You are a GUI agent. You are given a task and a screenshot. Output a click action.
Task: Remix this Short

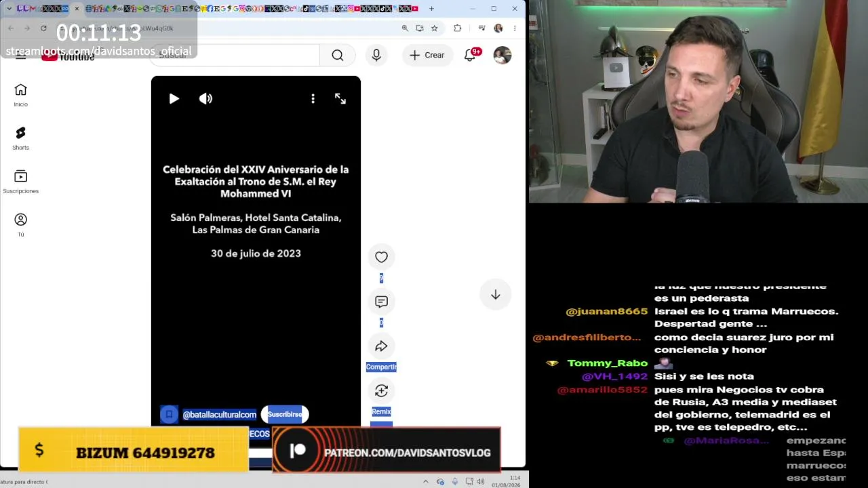tap(381, 390)
